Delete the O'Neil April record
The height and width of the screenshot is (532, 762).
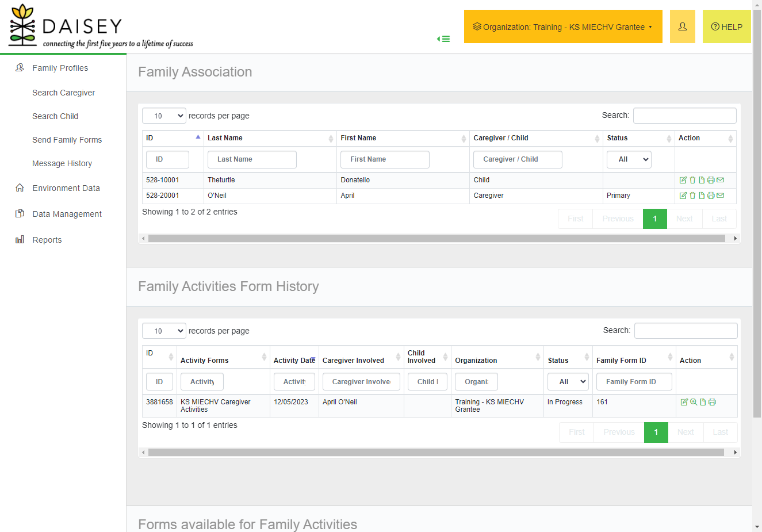point(692,196)
